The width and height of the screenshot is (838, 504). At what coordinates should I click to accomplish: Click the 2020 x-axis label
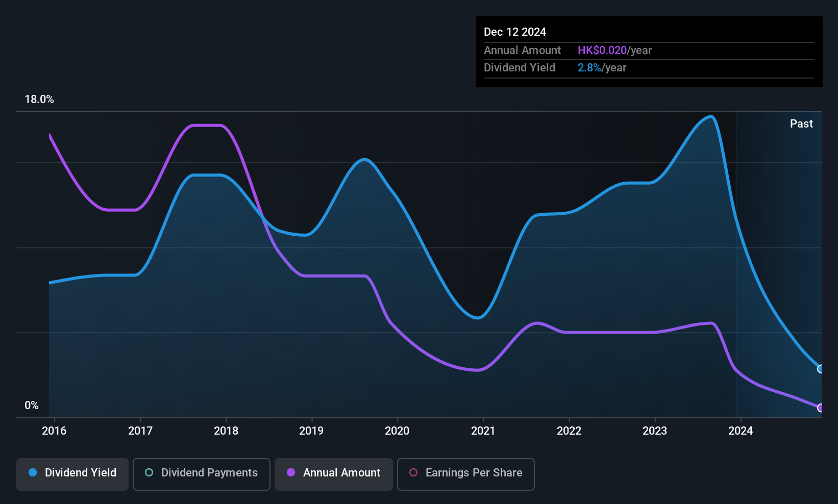click(x=397, y=431)
